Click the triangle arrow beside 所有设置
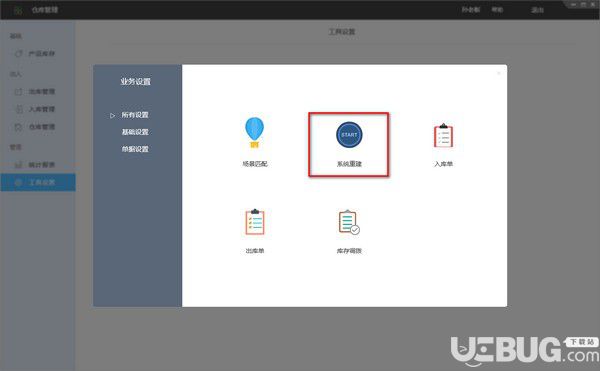This screenshot has height=371, width=600. tap(112, 115)
